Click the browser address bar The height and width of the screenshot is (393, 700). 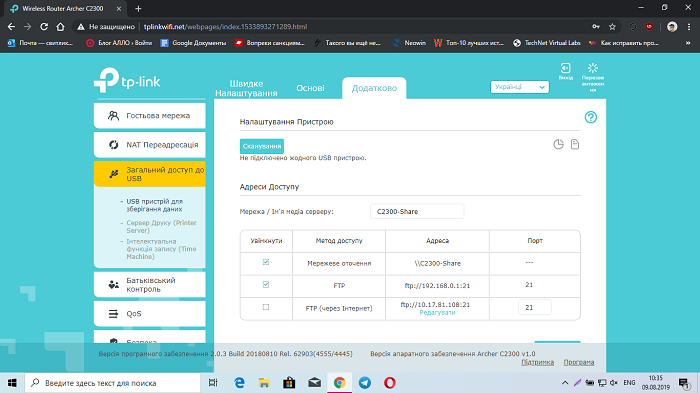coord(330,27)
